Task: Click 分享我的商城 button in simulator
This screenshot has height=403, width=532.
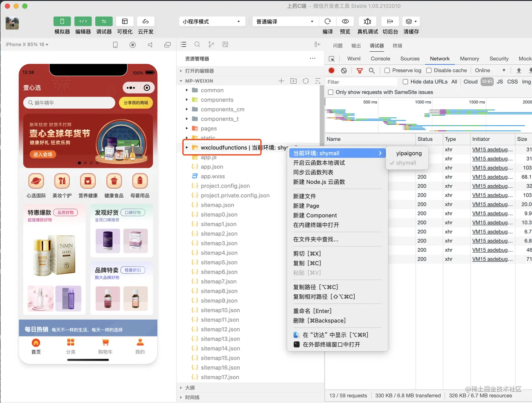Action: (x=136, y=103)
